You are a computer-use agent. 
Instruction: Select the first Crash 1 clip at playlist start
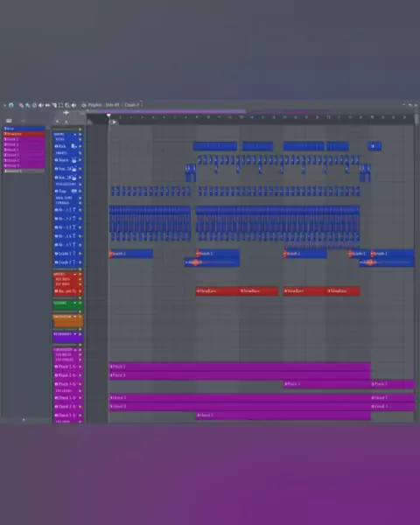131,254
